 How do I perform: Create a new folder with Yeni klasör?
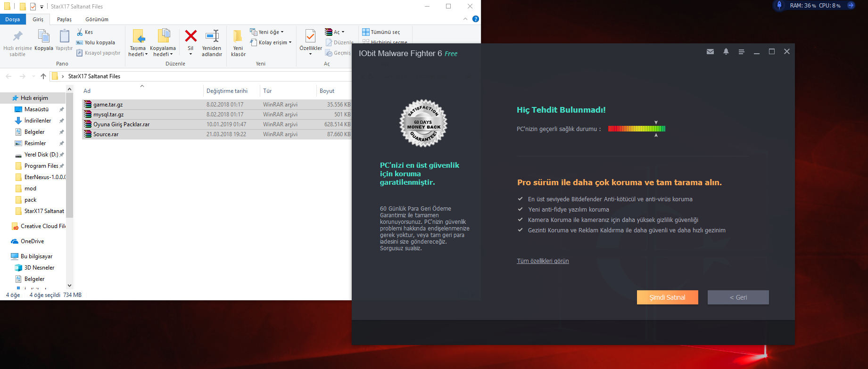238,42
